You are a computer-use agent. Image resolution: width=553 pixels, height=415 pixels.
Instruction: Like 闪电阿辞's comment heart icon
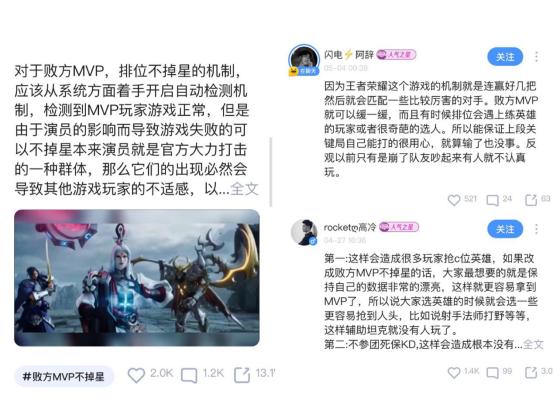pyautogui.click(x=454, y=200)
